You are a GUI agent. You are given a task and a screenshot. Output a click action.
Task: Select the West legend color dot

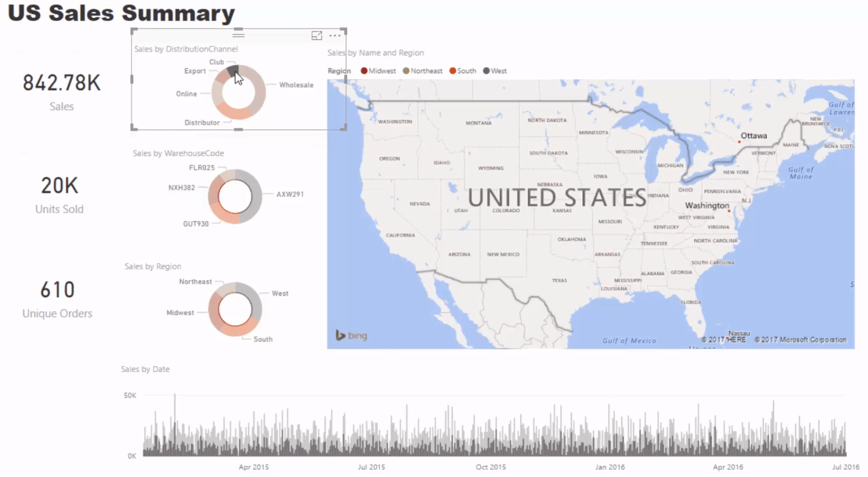(x=486, y=71)
